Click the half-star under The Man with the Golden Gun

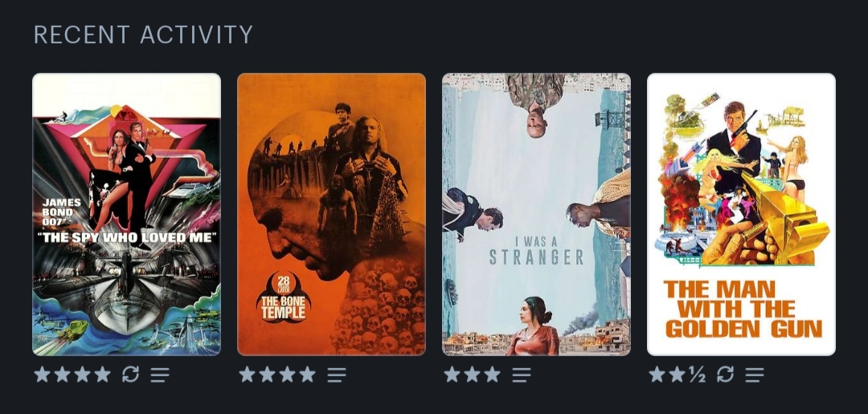click(697, 375)
